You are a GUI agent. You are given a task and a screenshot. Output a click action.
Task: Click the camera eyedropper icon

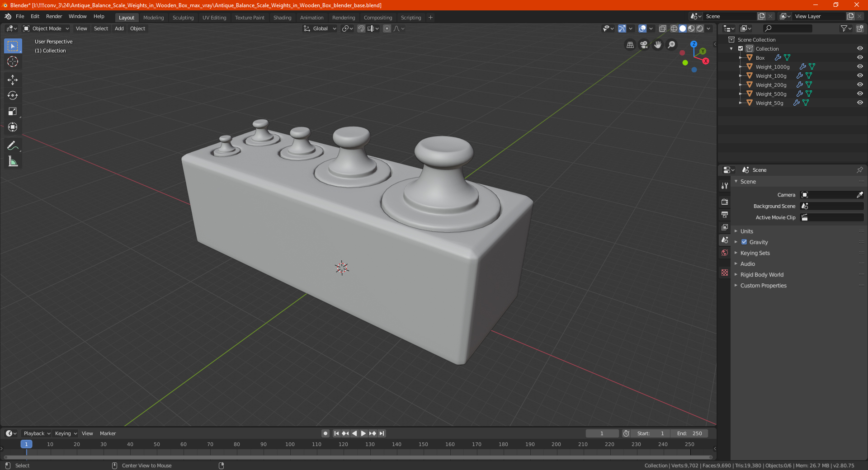coord(859,195)
